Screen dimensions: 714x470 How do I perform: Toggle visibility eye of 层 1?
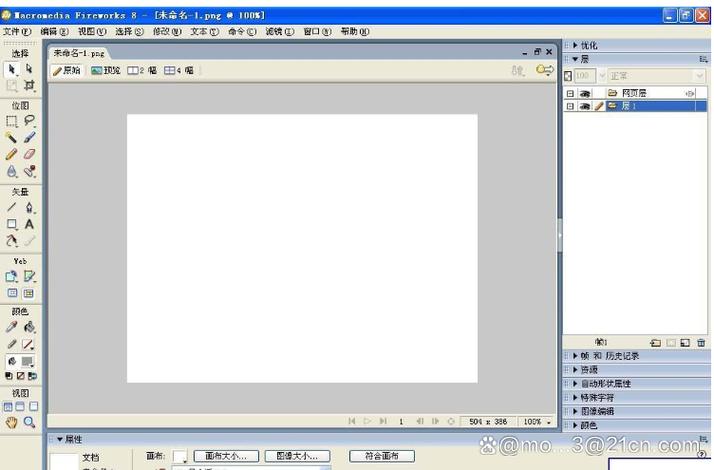pos(585,106)
